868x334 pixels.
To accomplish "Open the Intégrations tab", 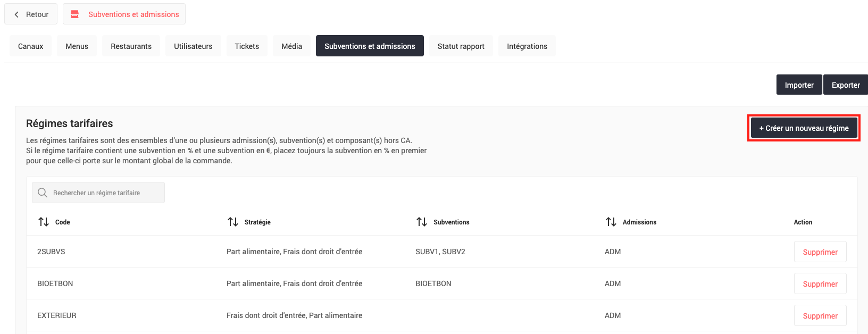I will 527,46.
